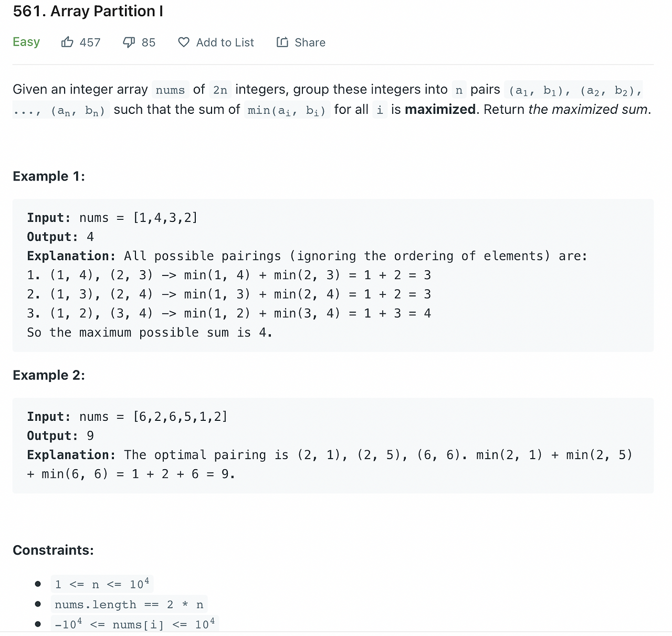
Task: Click the heart icon next to Add to List
Action: tap(184, 42)
